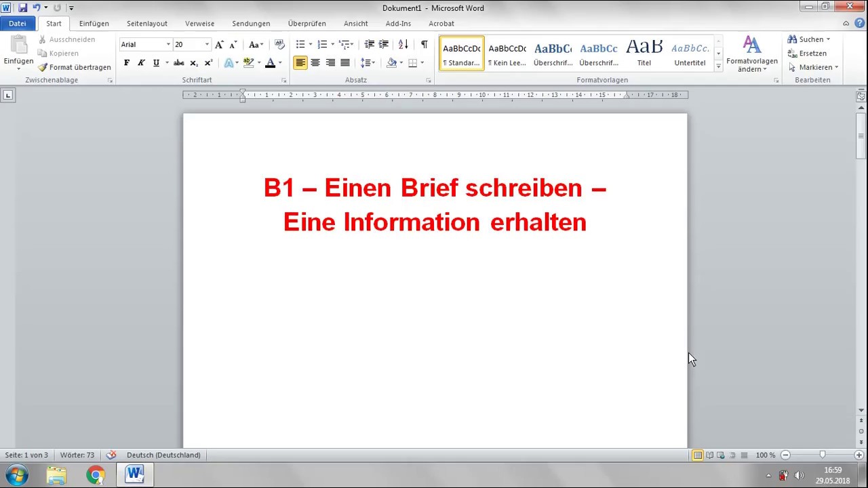Switch to Sendungen tab

[251, 23]
